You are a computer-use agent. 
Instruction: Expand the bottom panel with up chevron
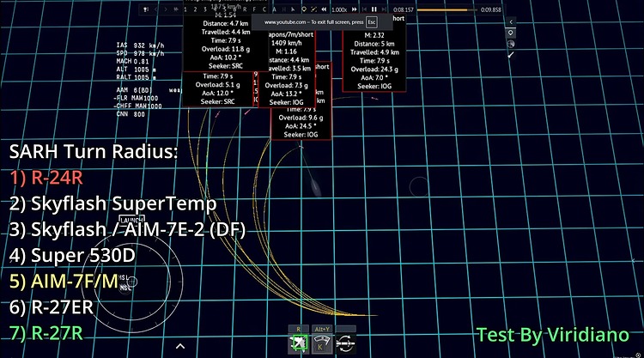[x=180, y=345]
